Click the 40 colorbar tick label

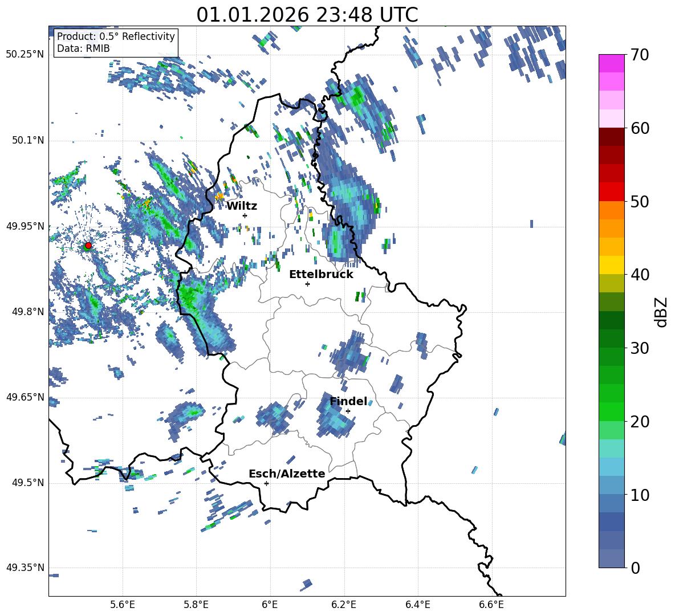point(639,275)
